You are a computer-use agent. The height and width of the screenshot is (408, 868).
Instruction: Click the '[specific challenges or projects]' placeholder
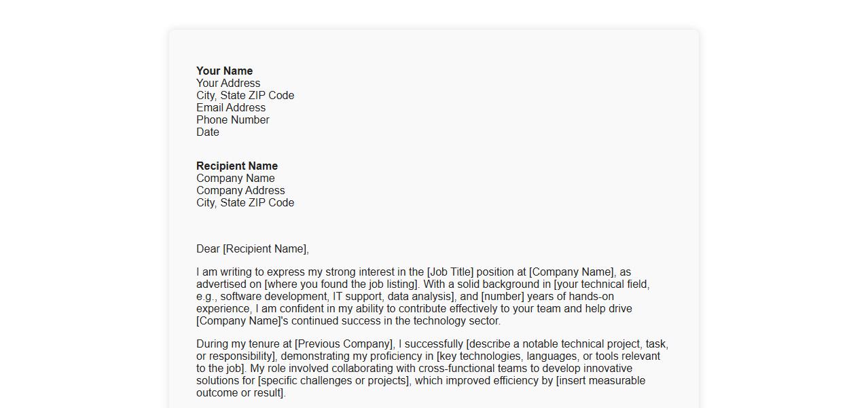pos(334,381)
